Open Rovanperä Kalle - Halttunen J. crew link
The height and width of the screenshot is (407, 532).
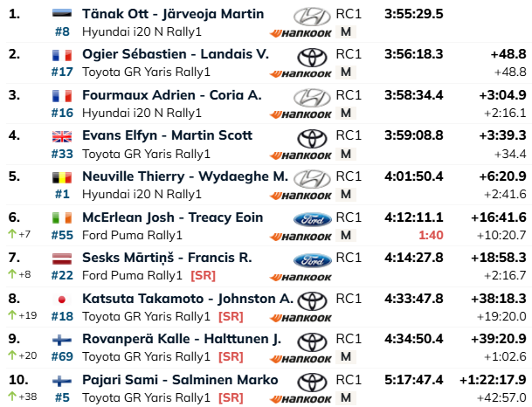tap(182, 339)
